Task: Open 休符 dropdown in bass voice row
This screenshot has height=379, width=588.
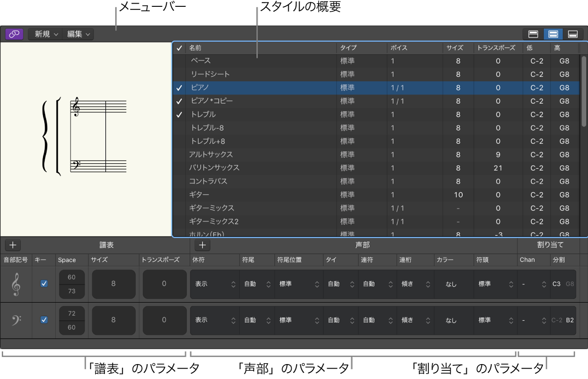Action: click(x=215, y=320)
